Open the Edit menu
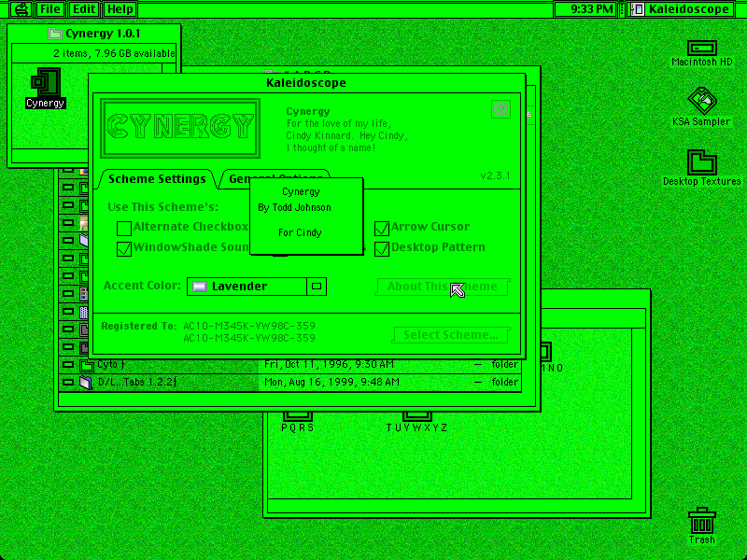The width and height of the screenshot is (747, 560). 84,9
